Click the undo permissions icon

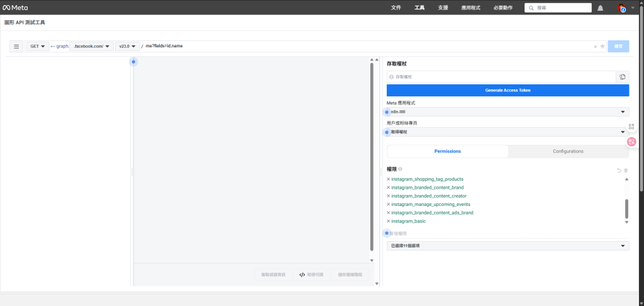[x=619, y=170]
